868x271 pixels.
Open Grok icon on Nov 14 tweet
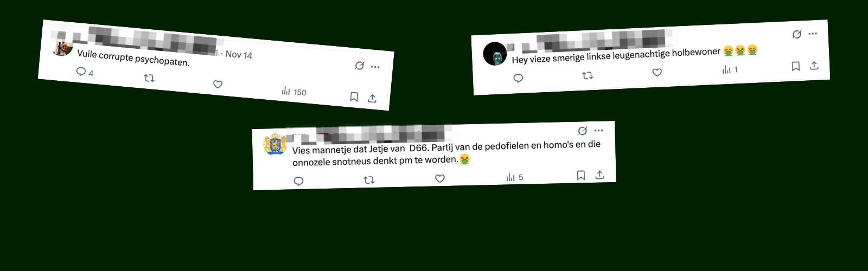[359, 66]
